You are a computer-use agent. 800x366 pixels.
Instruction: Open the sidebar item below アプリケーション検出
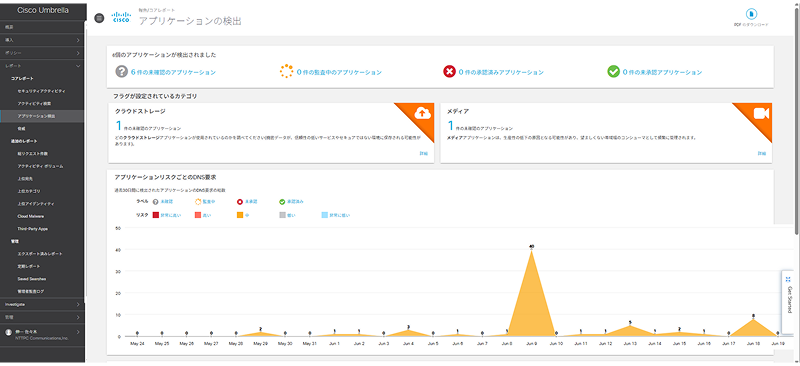point(21,129)
